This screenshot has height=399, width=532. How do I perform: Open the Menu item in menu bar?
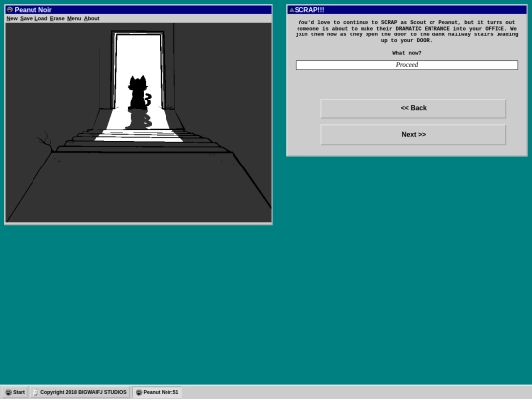[74, 19]
